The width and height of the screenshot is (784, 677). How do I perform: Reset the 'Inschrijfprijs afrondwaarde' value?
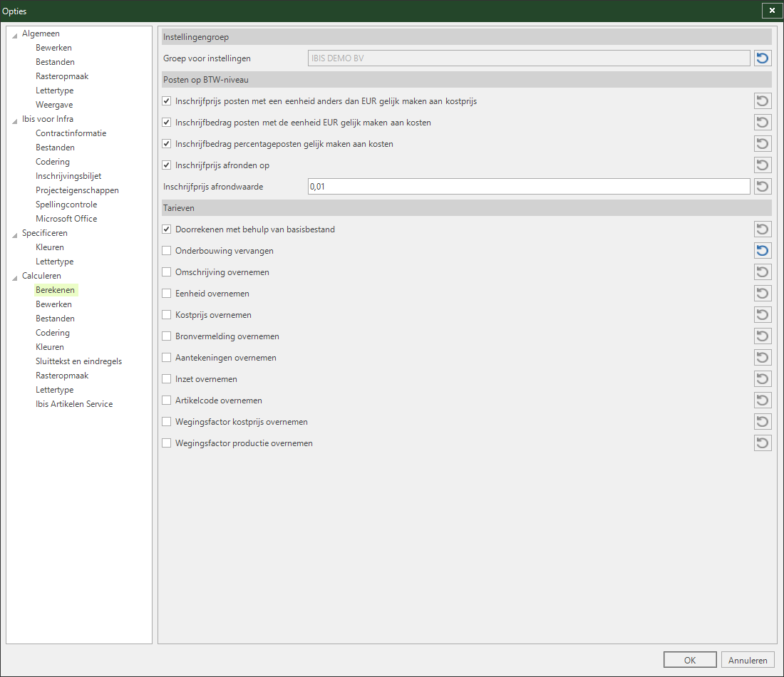click(x=763, y=187)
